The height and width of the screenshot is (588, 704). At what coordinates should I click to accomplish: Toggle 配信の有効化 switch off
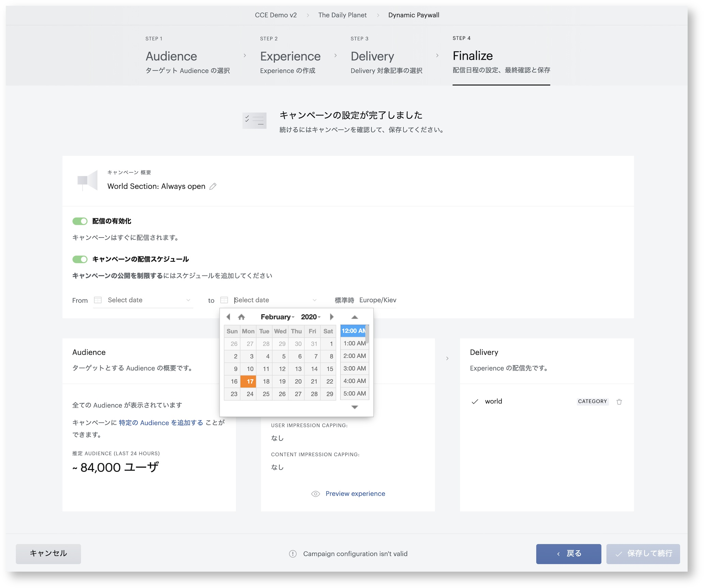[x=80, y=221]
